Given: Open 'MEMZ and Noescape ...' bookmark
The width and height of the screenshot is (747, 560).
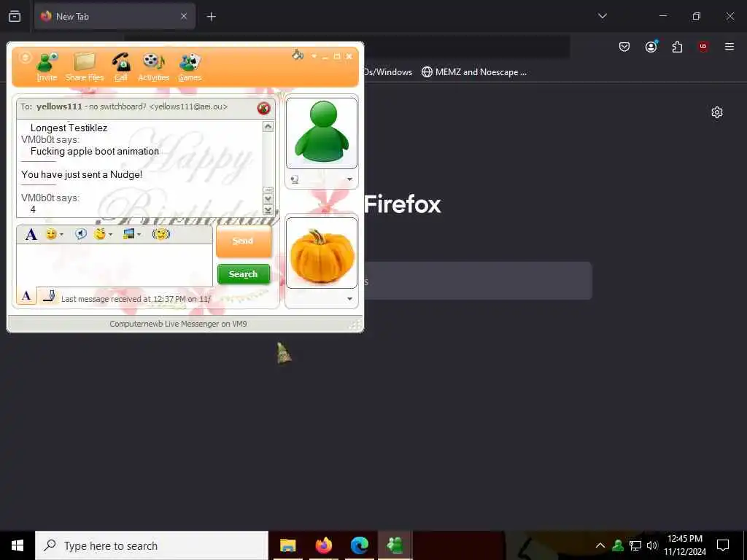Looking at the screenshot, I should pyautogui.click(x=474, y=72).
